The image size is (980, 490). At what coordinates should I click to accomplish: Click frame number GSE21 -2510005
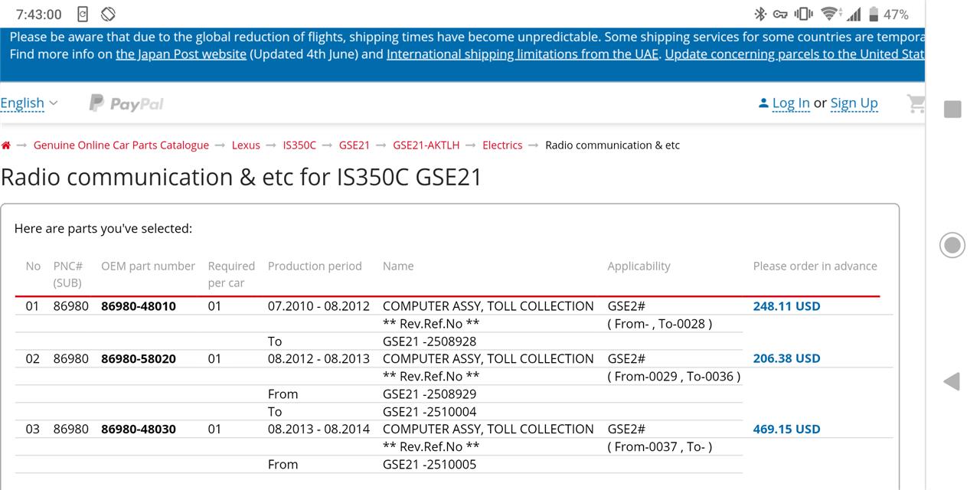coord(430,465)
